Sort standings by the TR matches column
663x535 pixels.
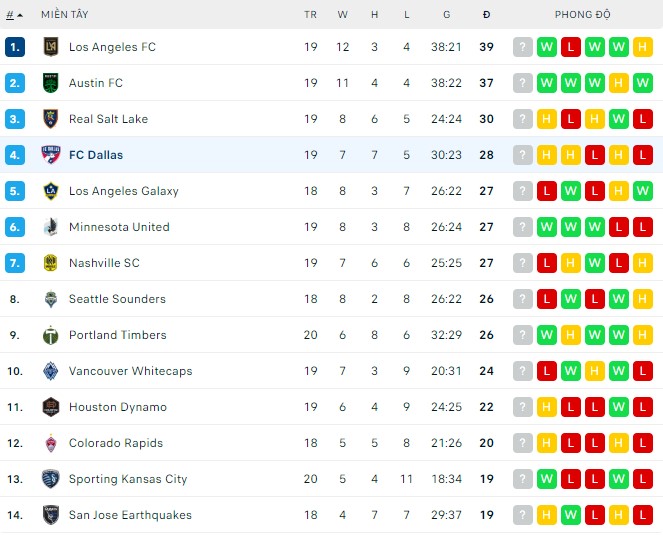coord(311,15)
